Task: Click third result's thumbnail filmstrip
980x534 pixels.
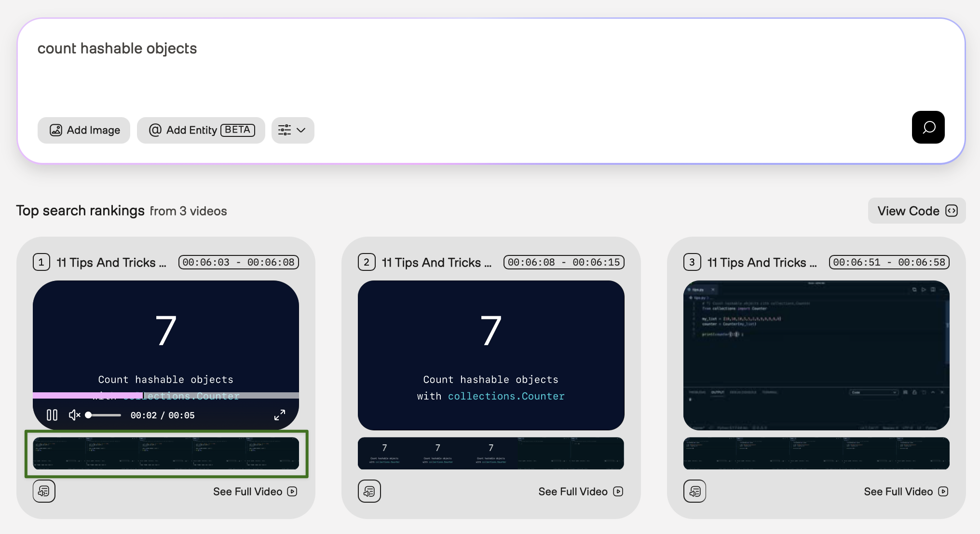Action: pos(816,453)
